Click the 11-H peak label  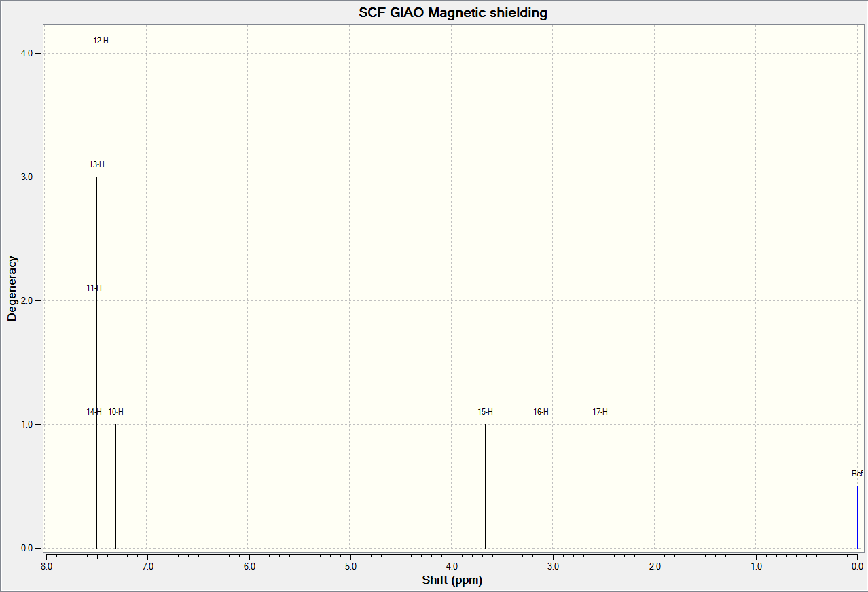(x=94, y=288)
